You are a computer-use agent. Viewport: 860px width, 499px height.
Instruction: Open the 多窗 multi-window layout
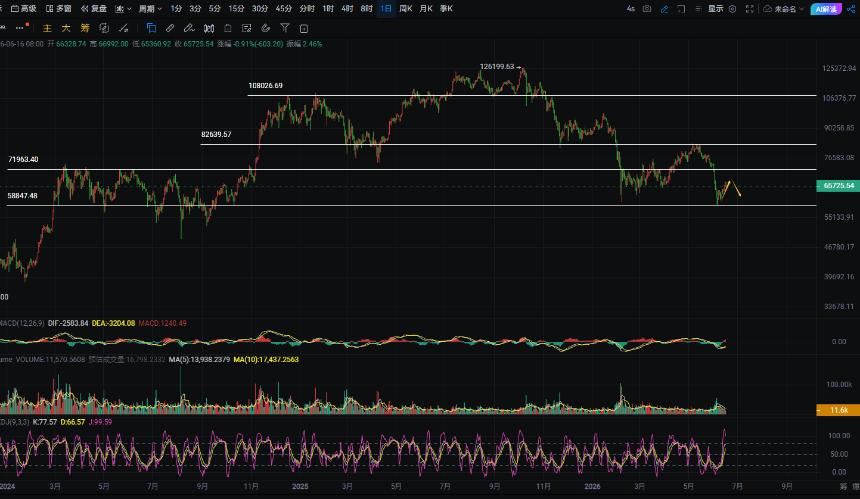click(59, 9)
